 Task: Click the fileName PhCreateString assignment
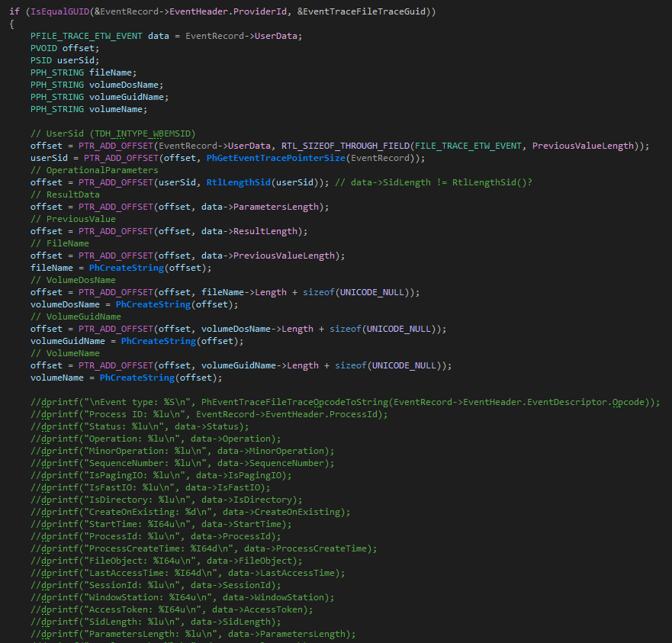pos(123,268)
